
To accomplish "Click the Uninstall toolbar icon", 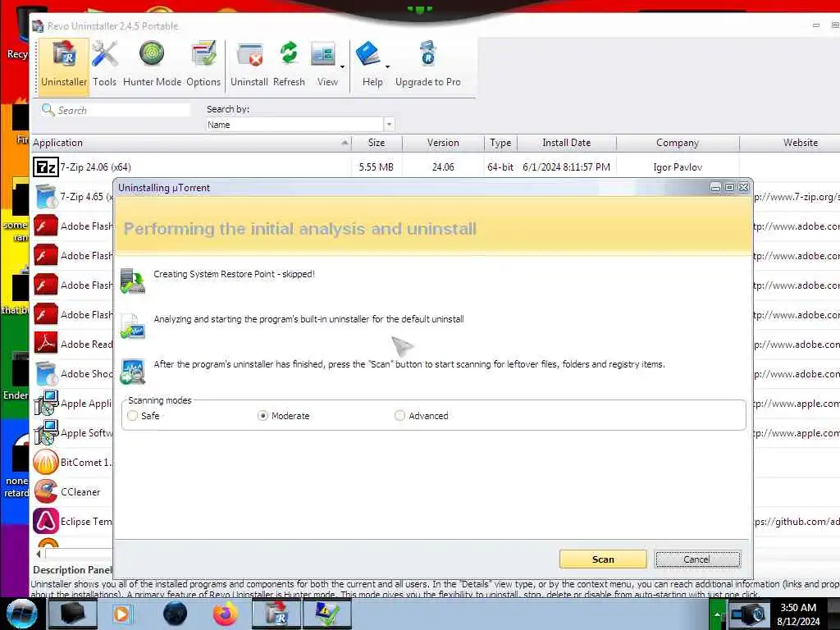I will tap(249, 64).
